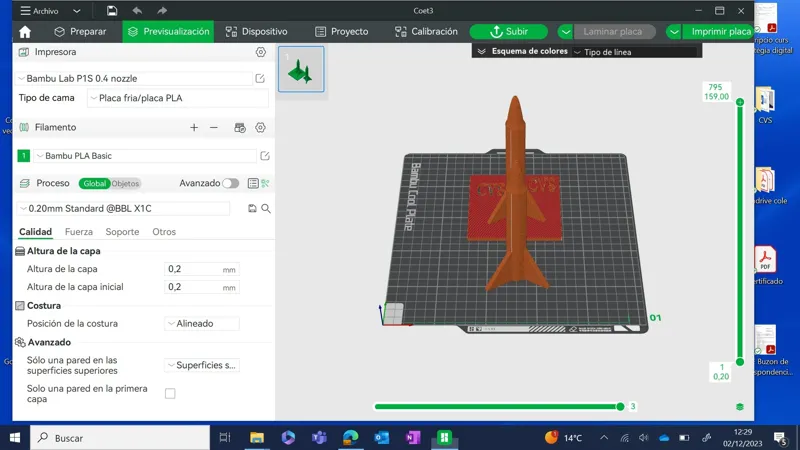Screen dimensions: 800x450
Task: Open the arrow dropdown beside Laminar placa
Action: pyautogui.click(x=565, y=32)
